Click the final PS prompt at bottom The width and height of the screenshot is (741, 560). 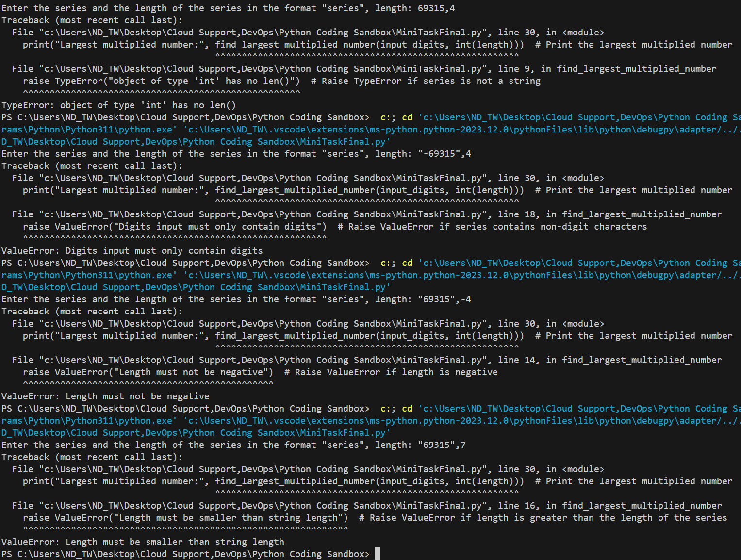tap(184, 554)
